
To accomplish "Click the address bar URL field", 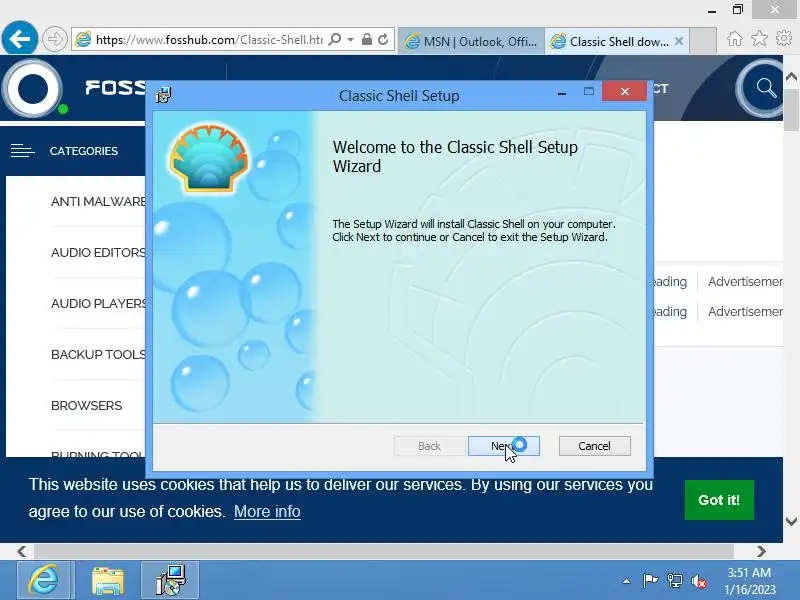I will pyautogui.click(x=209, y=39).
